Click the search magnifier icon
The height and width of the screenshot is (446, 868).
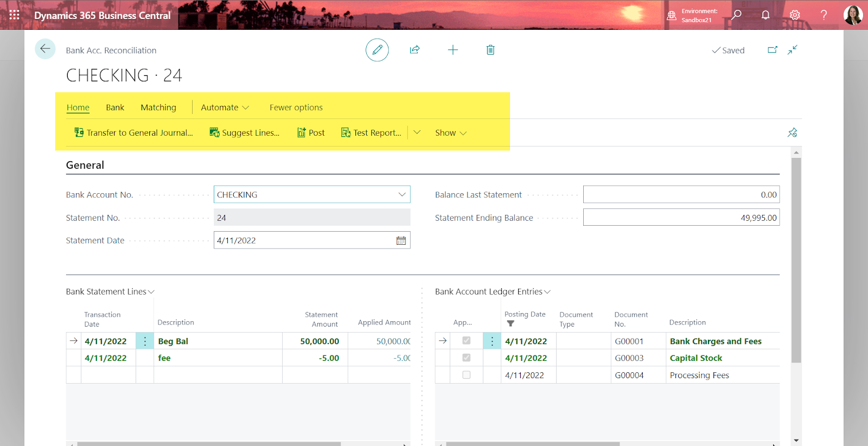736,15
